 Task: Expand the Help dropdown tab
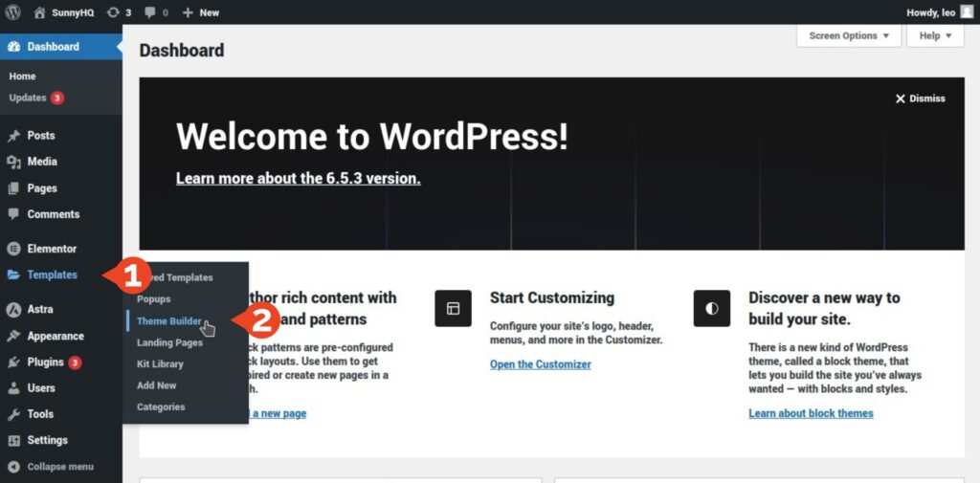pos(935,35)
